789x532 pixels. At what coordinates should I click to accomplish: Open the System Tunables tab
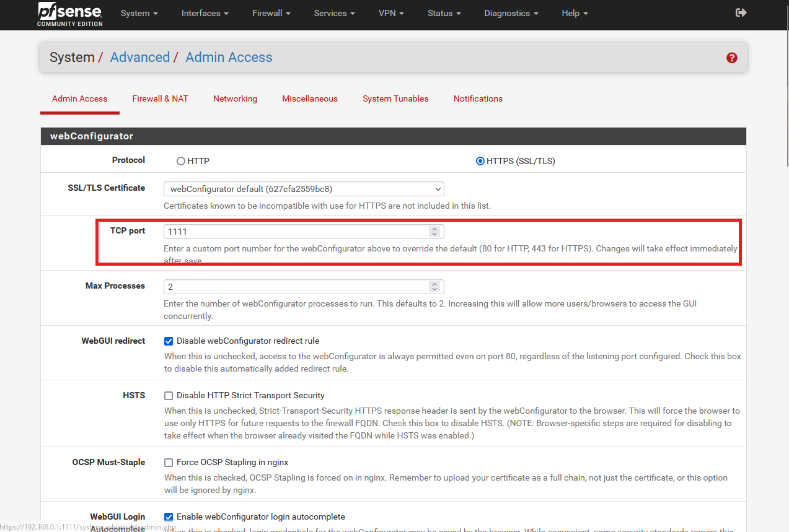[395, 98]
